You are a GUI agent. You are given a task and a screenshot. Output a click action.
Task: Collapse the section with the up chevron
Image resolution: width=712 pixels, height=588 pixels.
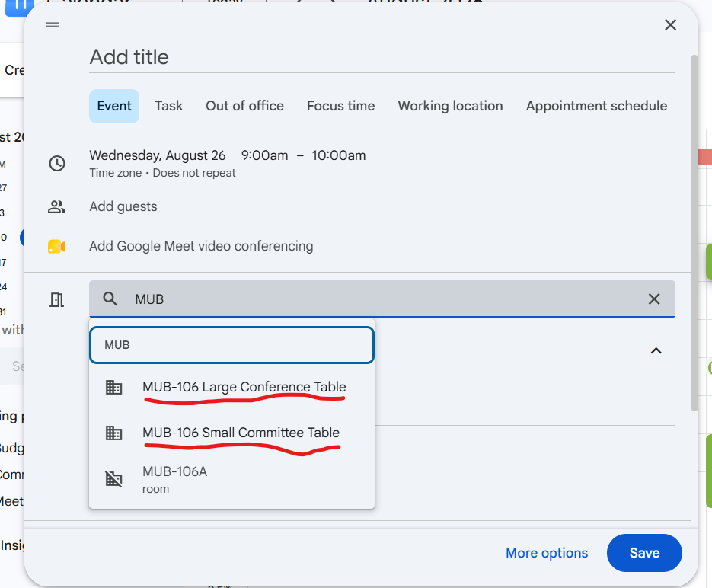click(656, 350)
